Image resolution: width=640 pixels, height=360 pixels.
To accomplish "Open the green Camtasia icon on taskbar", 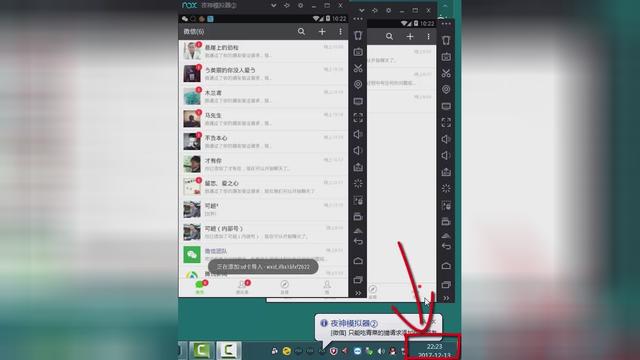I will [202, 350].
